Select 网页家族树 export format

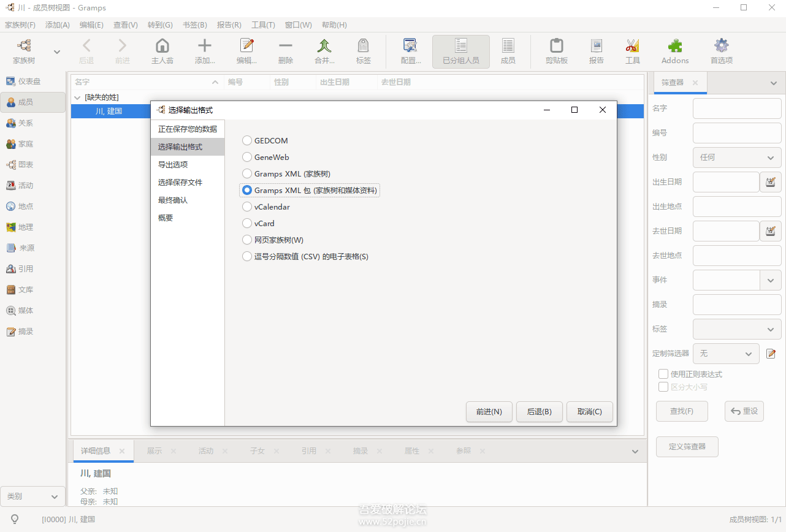[247, 240]
